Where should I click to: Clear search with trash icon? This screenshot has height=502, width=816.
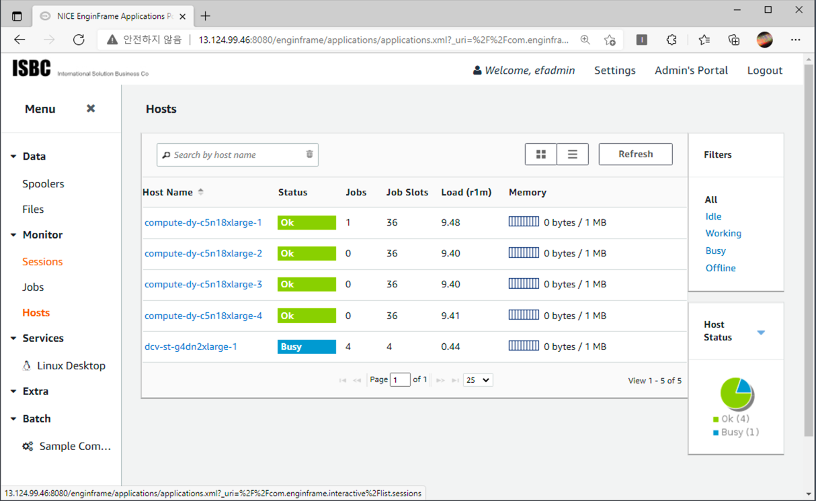[x=309, y=154]
